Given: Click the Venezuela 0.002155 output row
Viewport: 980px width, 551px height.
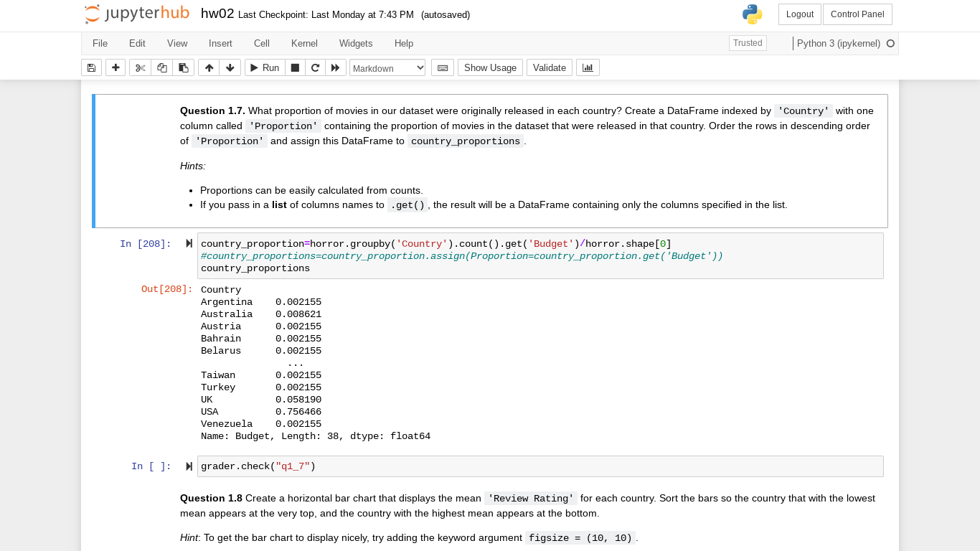Looking at the screenshot, I should [261, 424].
